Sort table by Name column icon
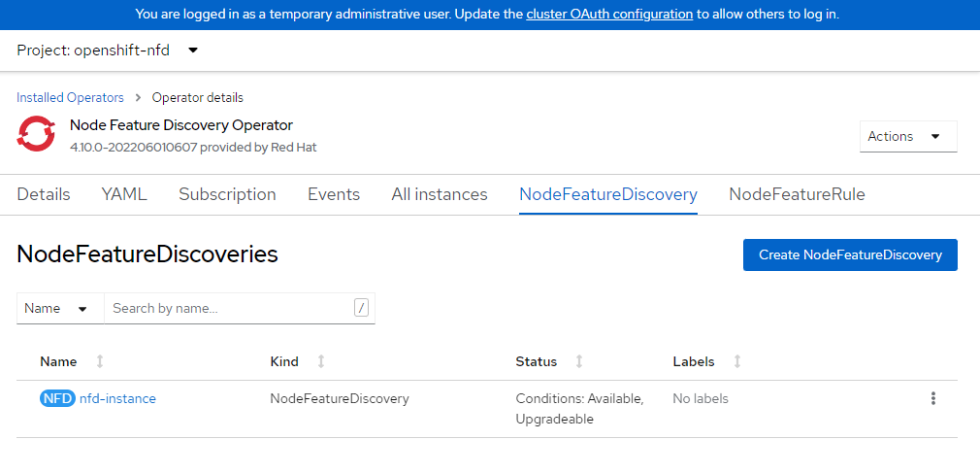The image size is (980, 474). pyautogui.click(x=100, y=361)
